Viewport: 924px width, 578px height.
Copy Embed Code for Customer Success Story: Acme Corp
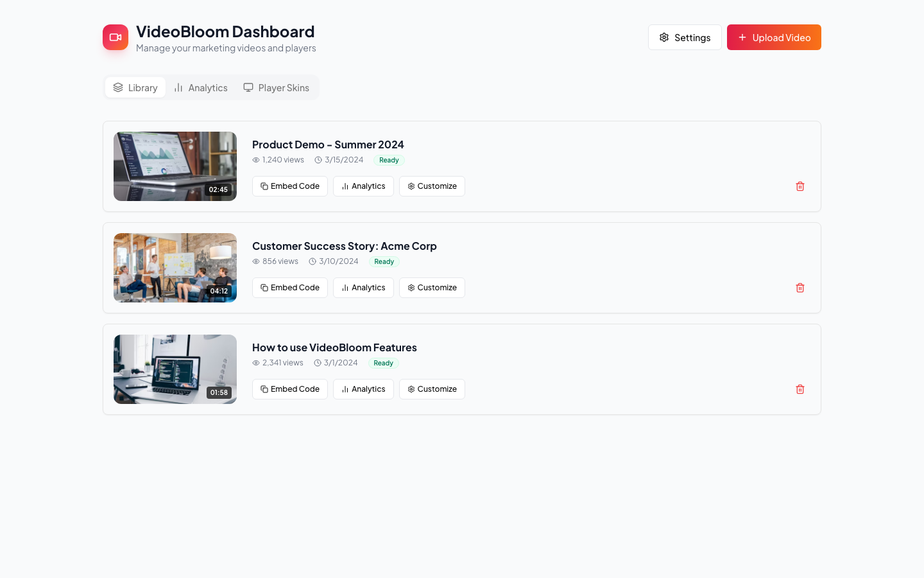click(x=289, y=288)
